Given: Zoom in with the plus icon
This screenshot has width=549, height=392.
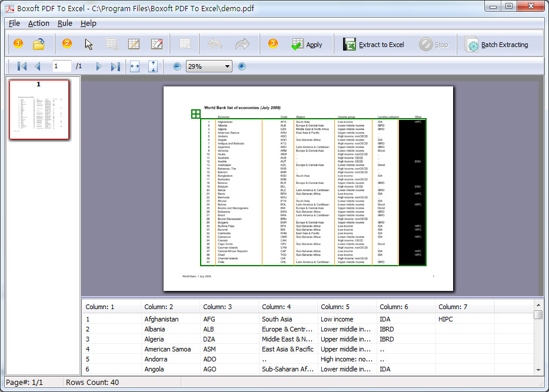Looking at the screenshot, I should [242, 66].
